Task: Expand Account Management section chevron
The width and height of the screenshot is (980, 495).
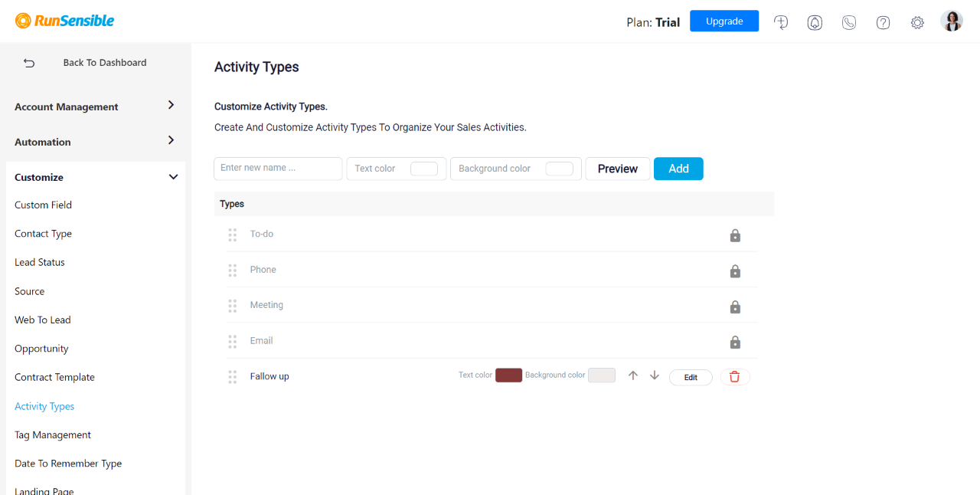Action: [x=171, y=105]
